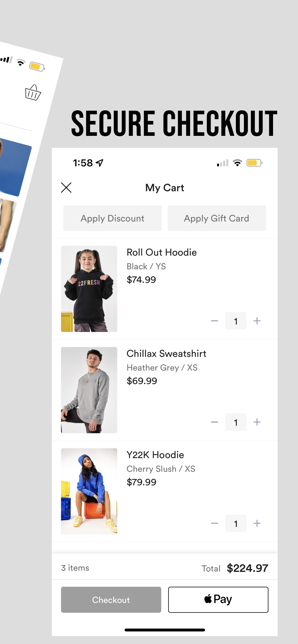Image resolution: width=298 pixels, height=644 pixels.
Task: Select the Chillax Sweatshirt quantity field
Action: click(236, 422)
